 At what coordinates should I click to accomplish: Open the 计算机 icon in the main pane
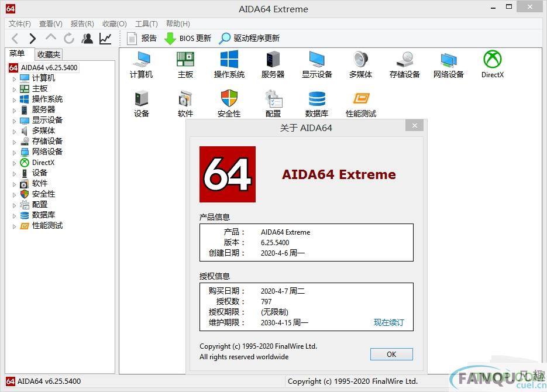point(142,64)
